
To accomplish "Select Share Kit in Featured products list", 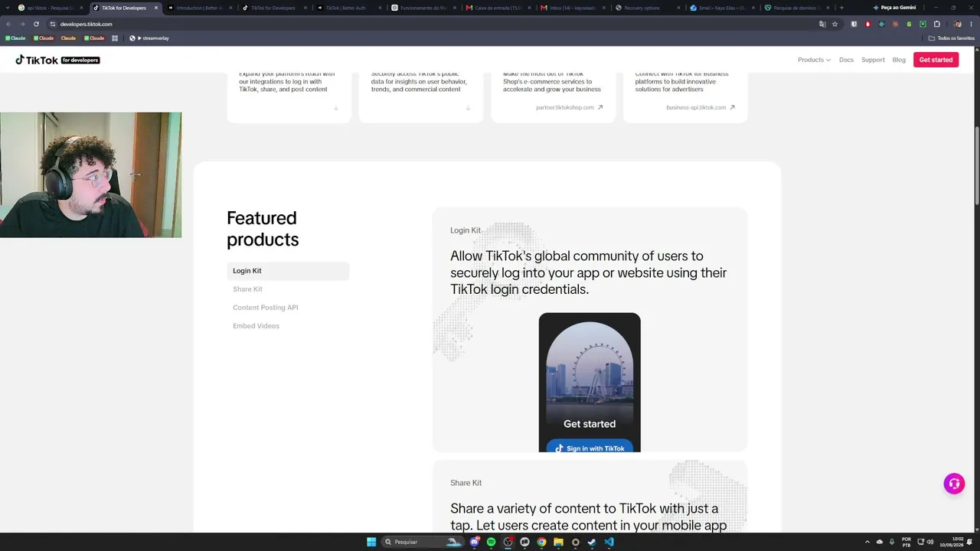I will [247, 289].
